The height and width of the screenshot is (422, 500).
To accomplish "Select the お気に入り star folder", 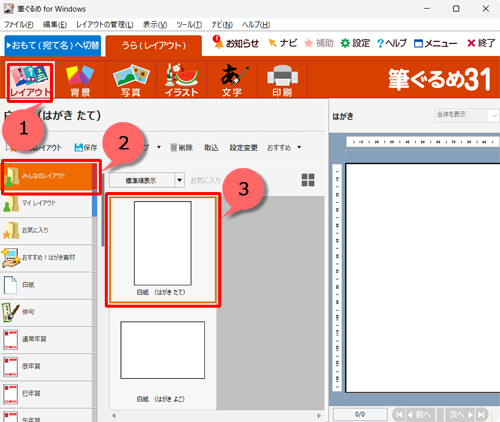I will click(x=47, y=231).
